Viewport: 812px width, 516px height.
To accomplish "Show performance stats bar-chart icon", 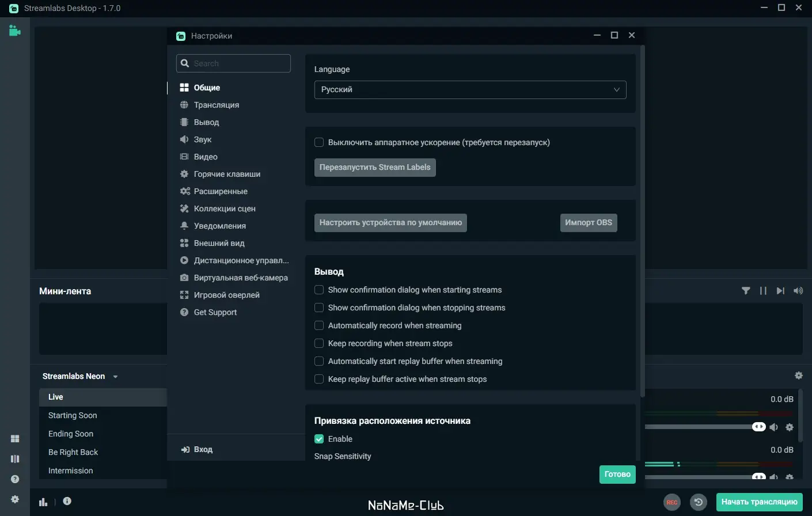I will pyautogui.click(x=43, y=502).
